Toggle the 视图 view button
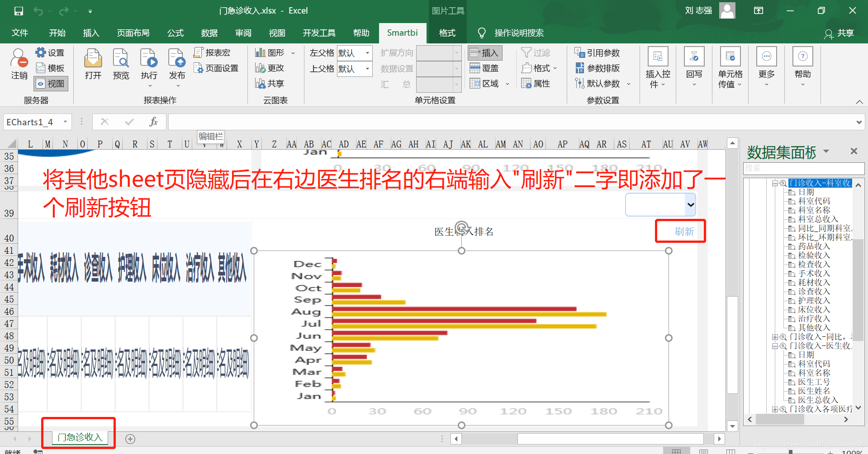 pyautogui.click(x=51, y=84)
